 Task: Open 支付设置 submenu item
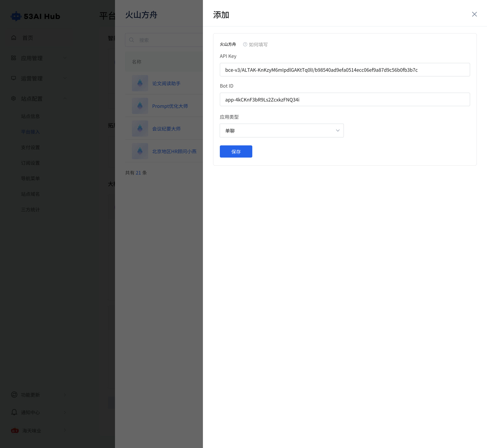tap(30, 147)
